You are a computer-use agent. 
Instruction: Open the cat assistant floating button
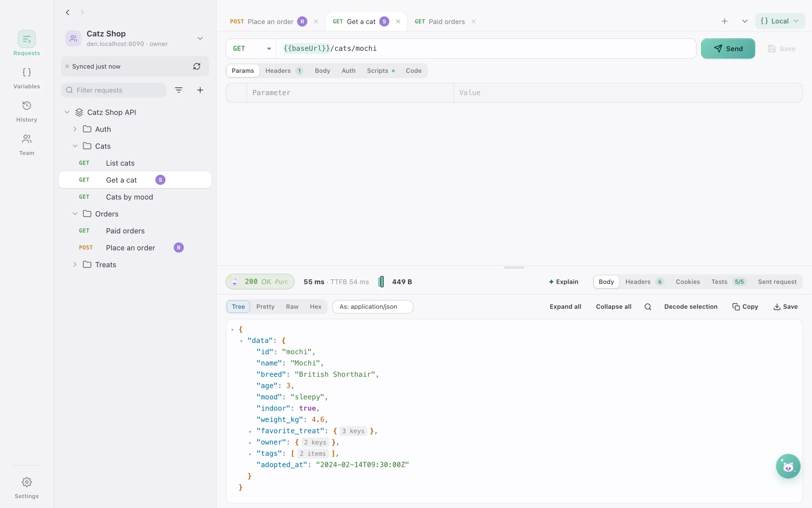point(788,466)
